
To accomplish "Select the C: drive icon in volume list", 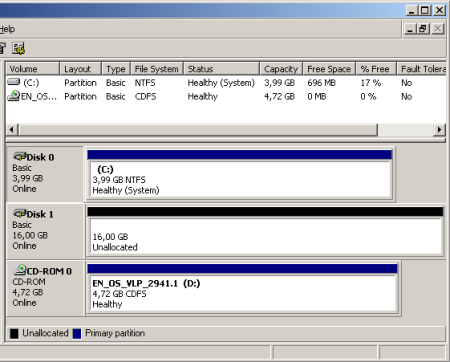I will point(14,82).
